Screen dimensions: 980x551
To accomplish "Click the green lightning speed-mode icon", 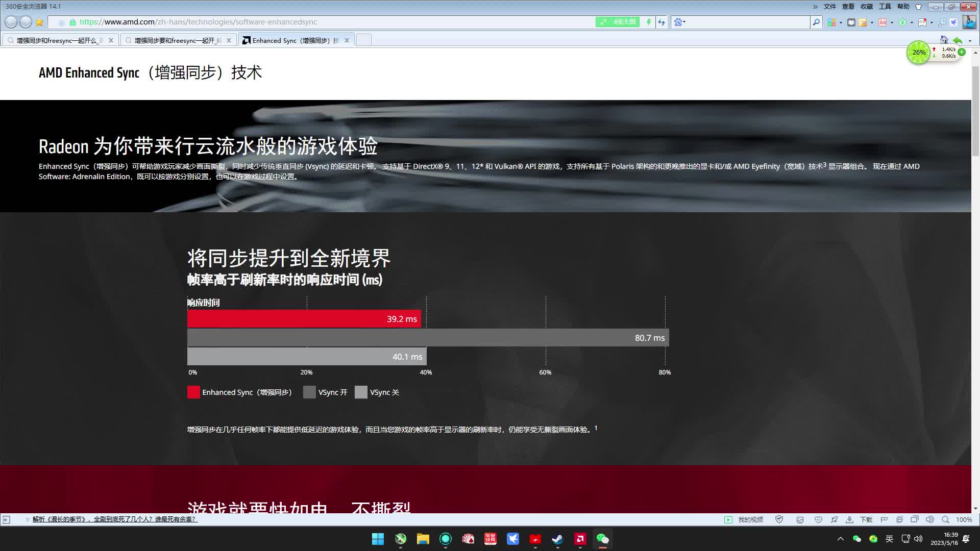I will 649,22.
